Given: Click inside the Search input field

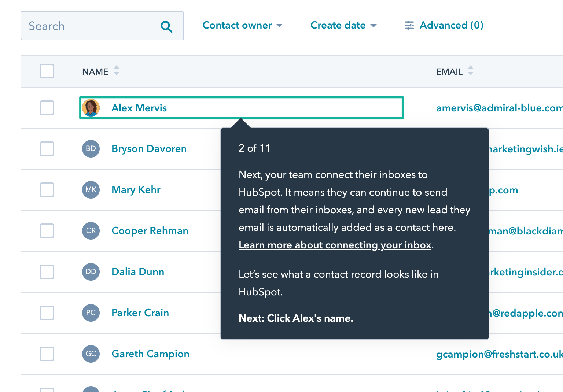Looking at the screenshot, I should click(x=92, y=26).
